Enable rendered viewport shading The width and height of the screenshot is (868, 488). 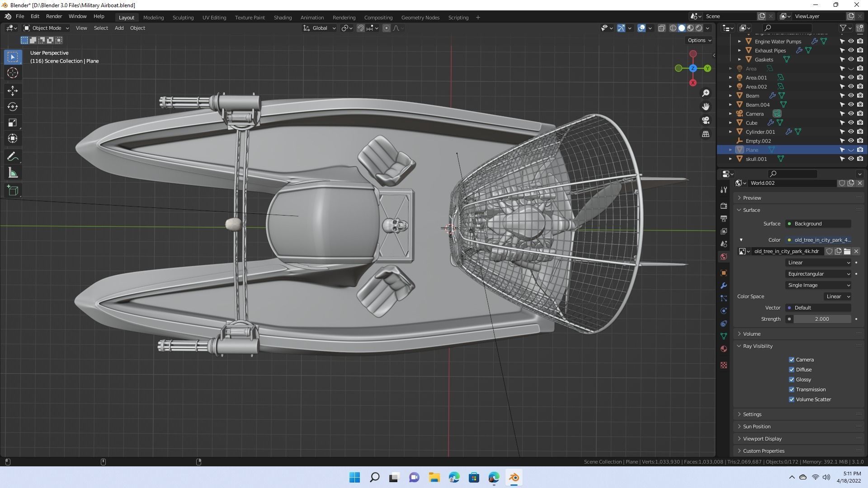pos(698,28)
